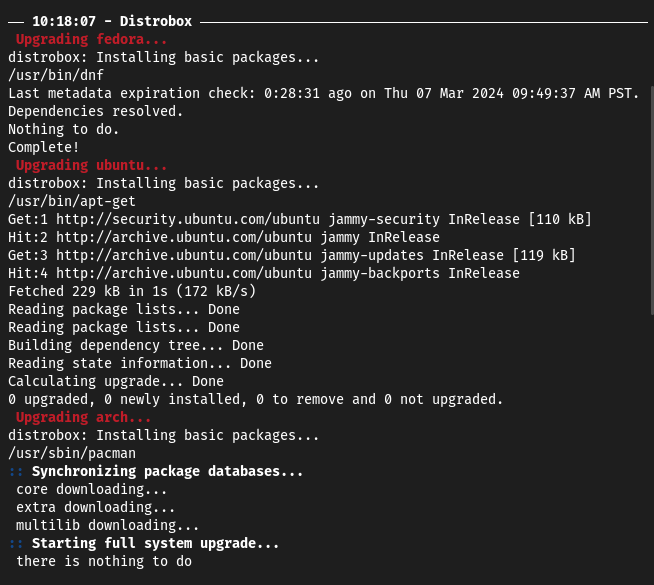Click the blue "::" marker before Synchronizing
Image resolution: width=654 pixels, height=585 pixels.
pos(16,471)
